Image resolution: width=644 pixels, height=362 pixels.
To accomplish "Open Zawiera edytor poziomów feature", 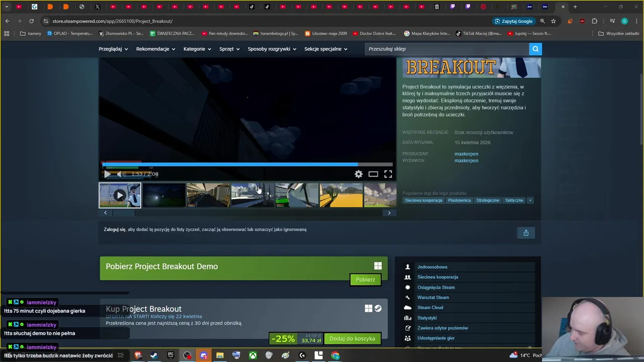I will 443,328.
